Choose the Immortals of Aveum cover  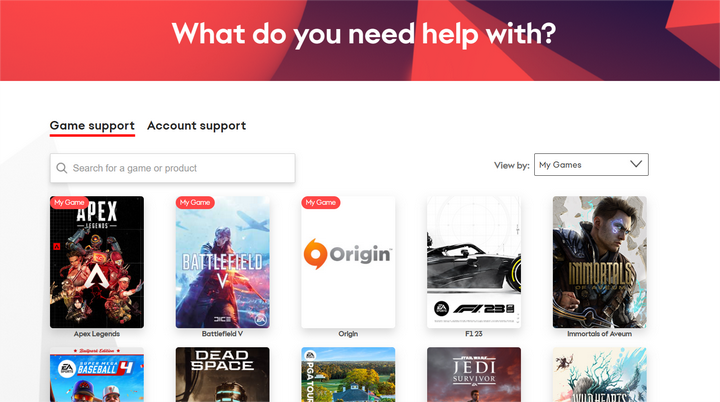(600, 262)
